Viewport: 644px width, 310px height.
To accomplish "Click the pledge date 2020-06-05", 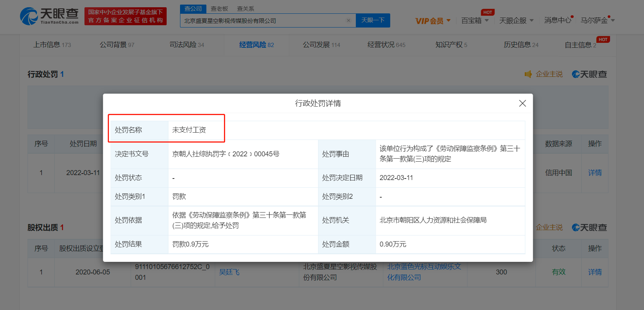I will [93, 272].
